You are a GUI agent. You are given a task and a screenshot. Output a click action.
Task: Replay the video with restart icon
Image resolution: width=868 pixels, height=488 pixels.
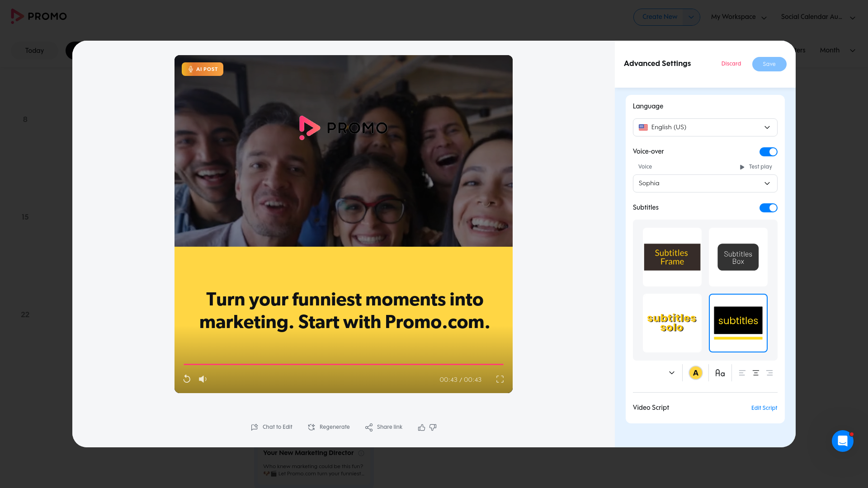[x=187, y=379]
